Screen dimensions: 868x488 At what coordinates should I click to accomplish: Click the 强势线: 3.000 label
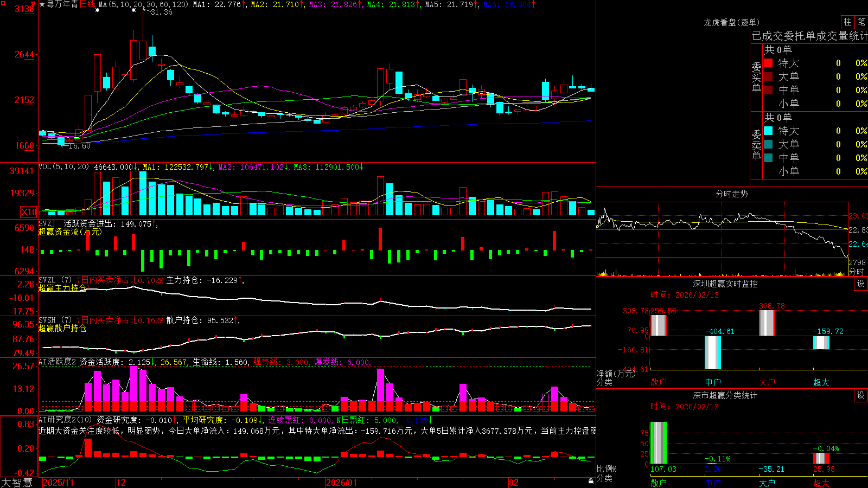click(x=281, y=362)
